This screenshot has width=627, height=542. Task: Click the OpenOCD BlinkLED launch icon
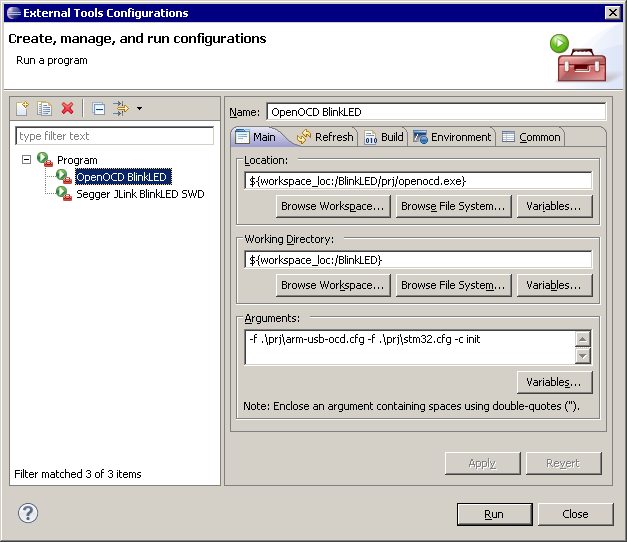tap(64, 176)
